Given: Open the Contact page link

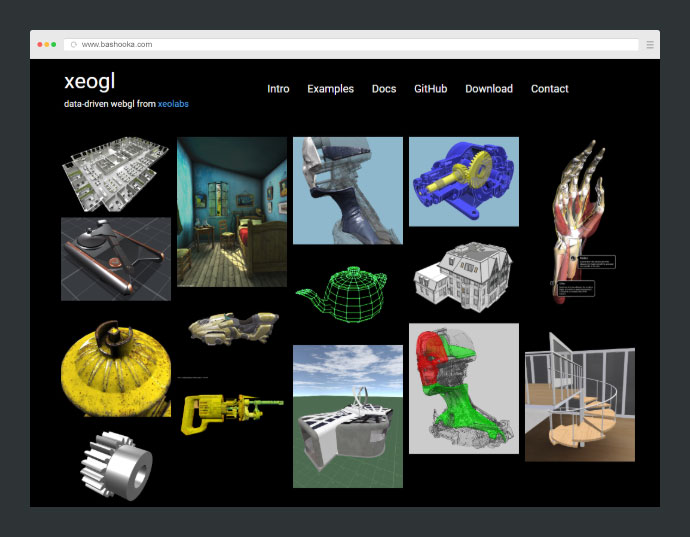Looking at the screenshot, I should coord(549,89).
